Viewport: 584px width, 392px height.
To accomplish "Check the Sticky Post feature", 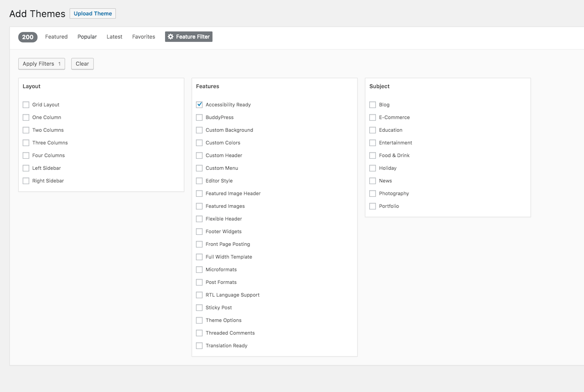I will [199, 307].
